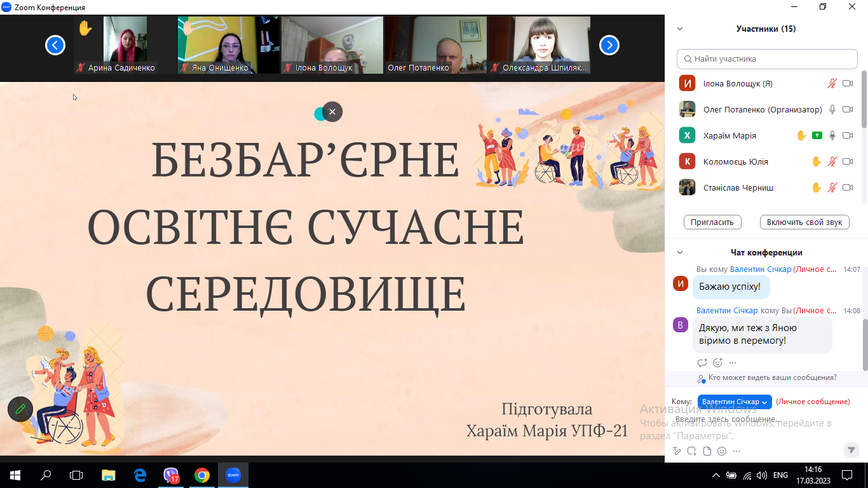Collapse the Чат конференции panel chevron
868x488 pixels.
coord(680,253)
